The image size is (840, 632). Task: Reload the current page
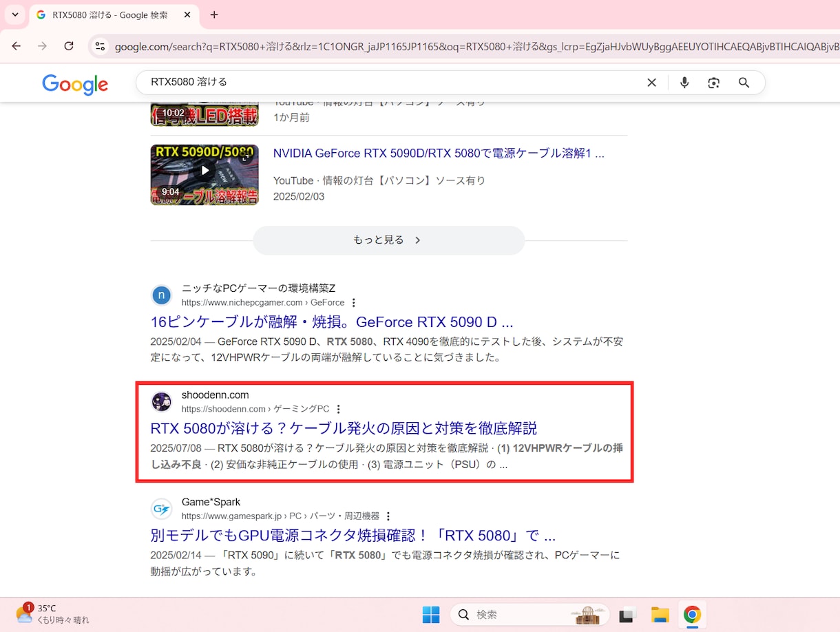click(x=69, y=46)
